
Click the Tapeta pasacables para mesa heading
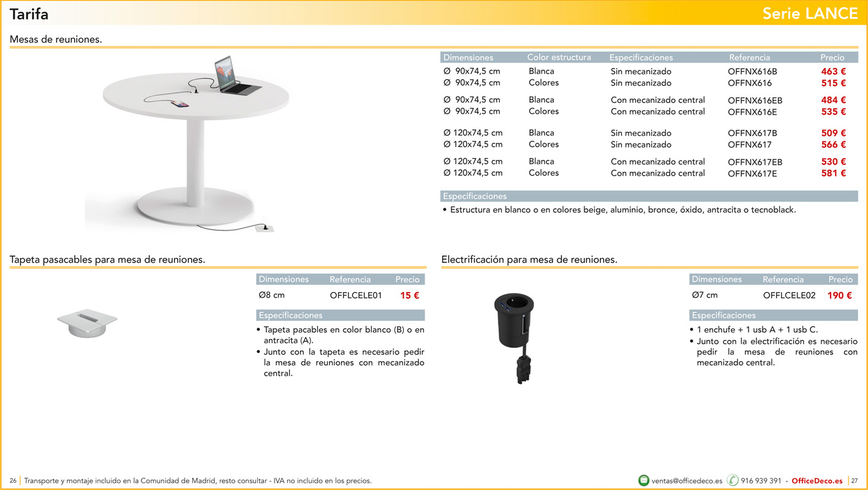107,260
